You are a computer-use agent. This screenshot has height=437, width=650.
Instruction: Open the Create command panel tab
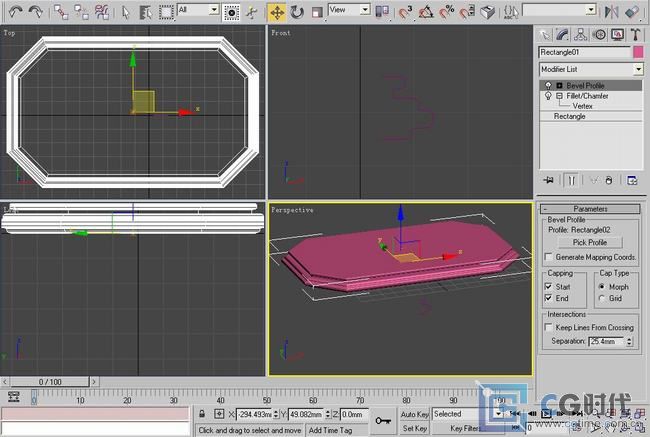[x=545, y=35]
